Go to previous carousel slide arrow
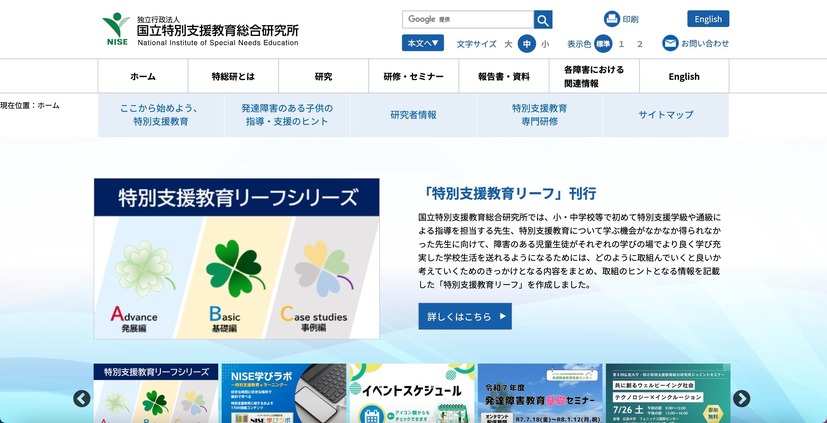Image resolution: width=827 pixels, height=423 pixels. coord(82,398)
